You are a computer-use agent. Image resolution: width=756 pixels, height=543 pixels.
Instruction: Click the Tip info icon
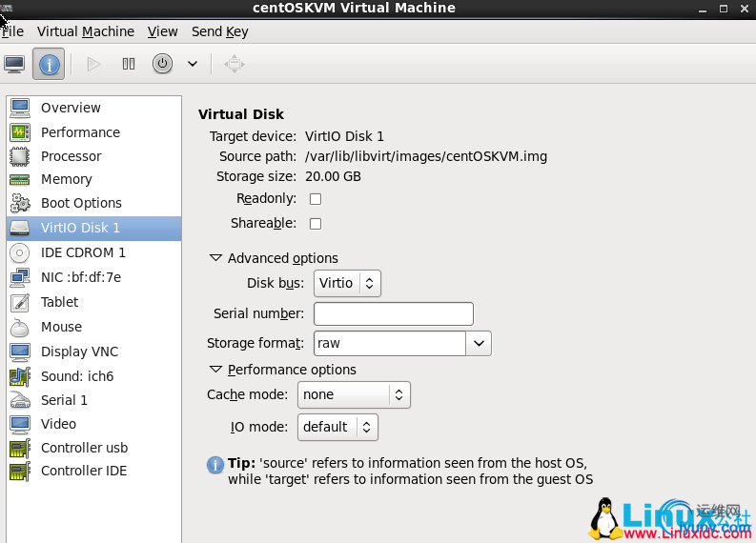click(215, 465)
